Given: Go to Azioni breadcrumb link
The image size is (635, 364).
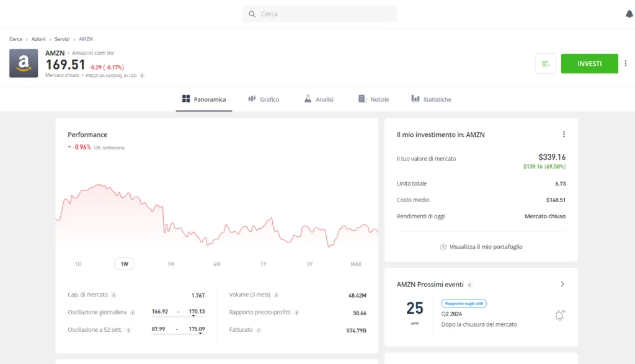Looking at the screenshot, I should 38,39.
